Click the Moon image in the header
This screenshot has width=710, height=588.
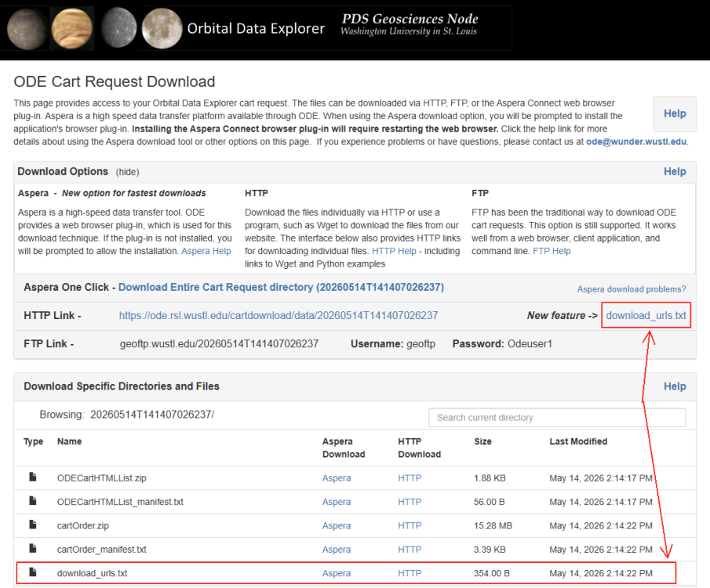click(162, 28)
